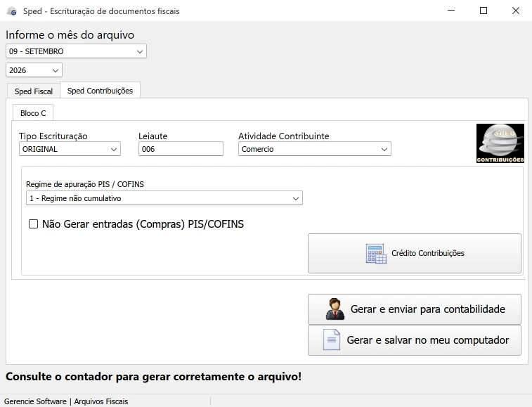Click the Consulte o contador warning text

point(153,377)
